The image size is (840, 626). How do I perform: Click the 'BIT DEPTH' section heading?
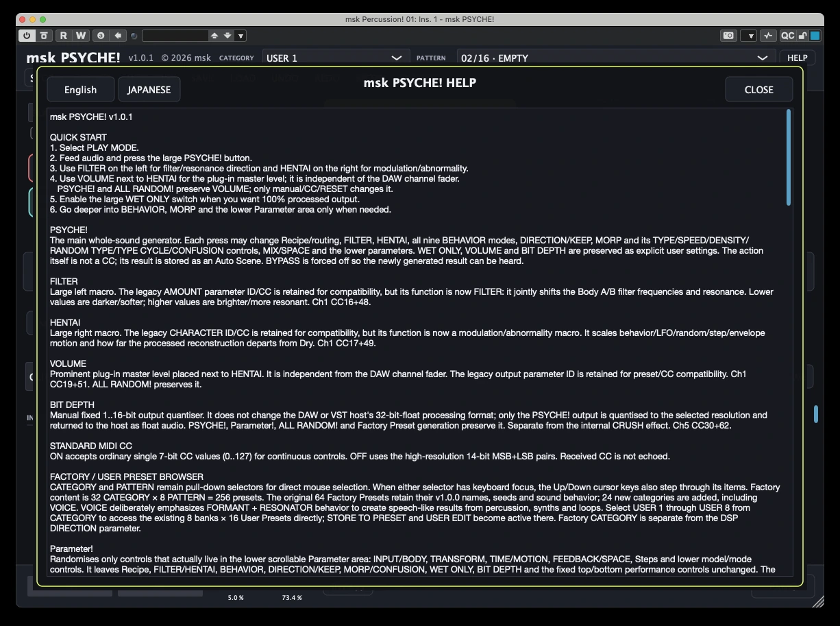click(72, 405)
